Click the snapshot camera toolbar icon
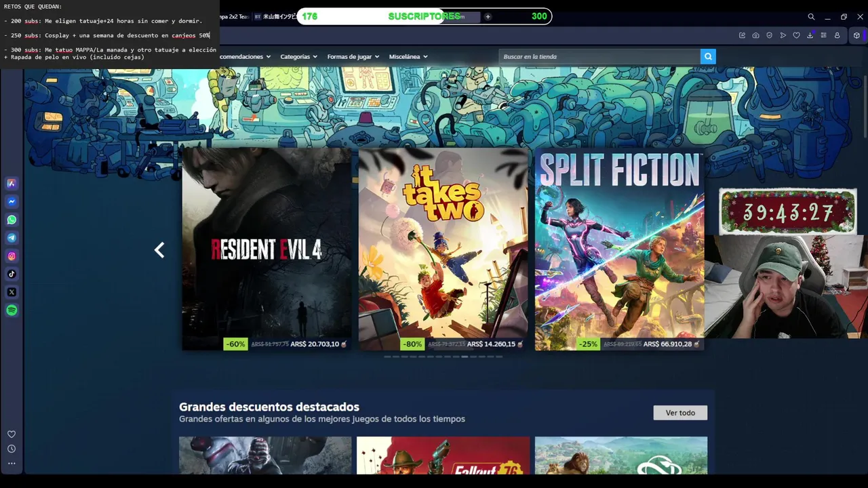 click(755, 35)
